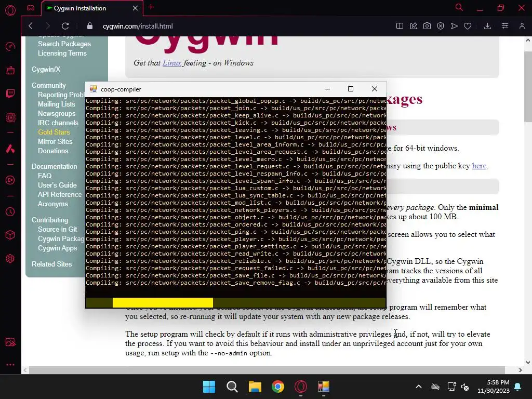Open Cygwin Apps link
Viewport: 532px width, 399px height.
tap(57, 248)
